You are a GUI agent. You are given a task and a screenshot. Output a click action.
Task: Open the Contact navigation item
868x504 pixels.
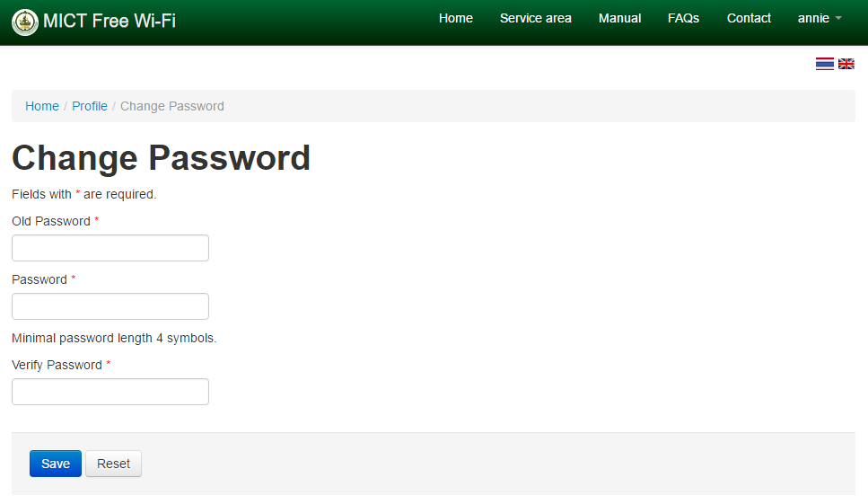(x=749, y=18)
